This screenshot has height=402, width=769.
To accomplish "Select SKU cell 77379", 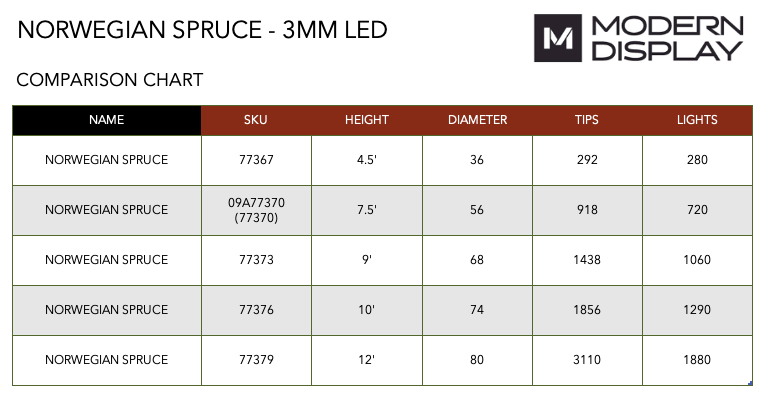I will tap(256, 360).
